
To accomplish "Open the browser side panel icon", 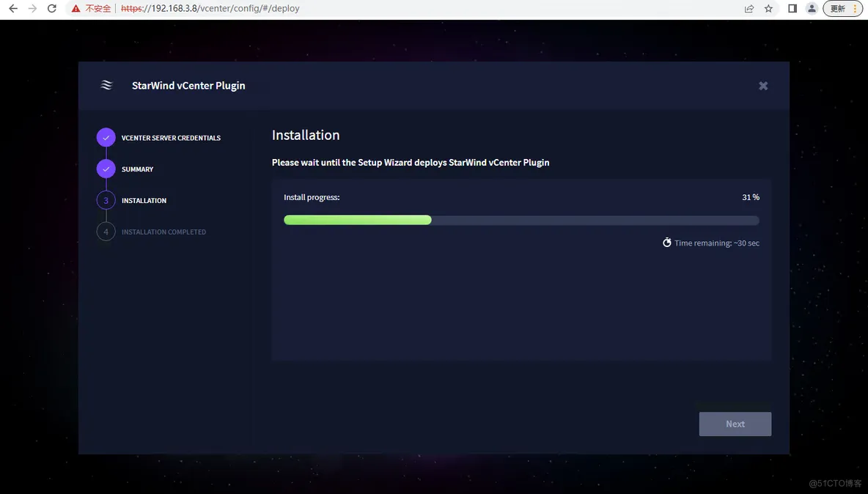I will [792, 8].
